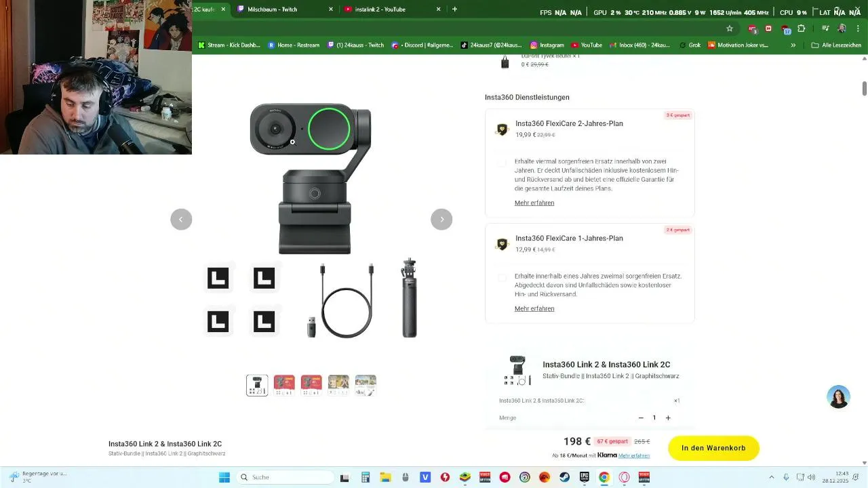The height and width of the screenshot is (488, 868).
Task: Open the blue V app in the taskbar
Action: tap(425, 477)
